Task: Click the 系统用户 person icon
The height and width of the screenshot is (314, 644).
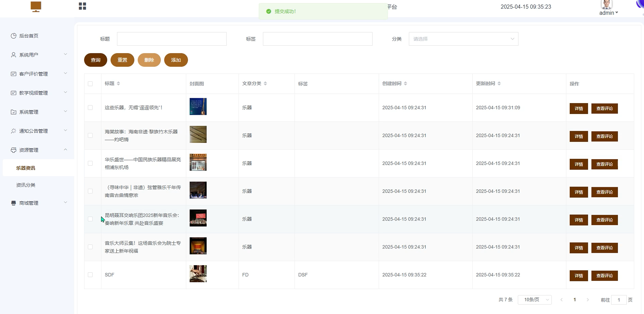Action: click(13, 55)
